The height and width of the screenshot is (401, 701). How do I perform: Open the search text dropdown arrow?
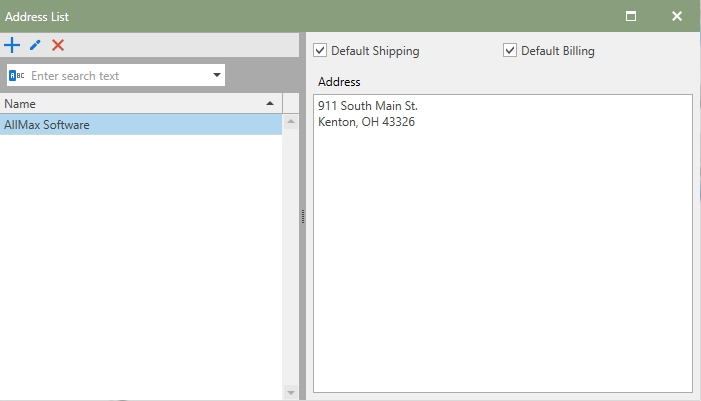217,75
